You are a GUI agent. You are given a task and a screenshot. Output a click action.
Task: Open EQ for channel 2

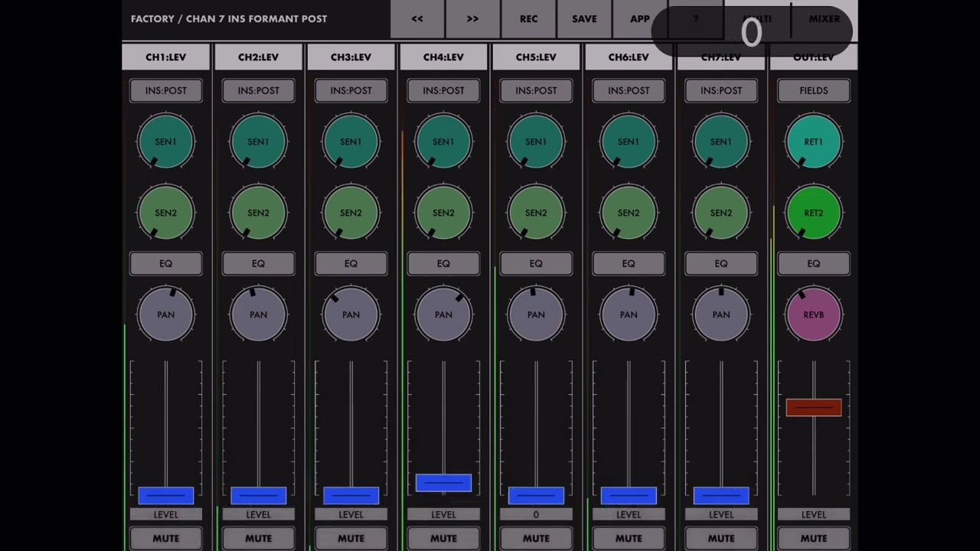point(258,263)
